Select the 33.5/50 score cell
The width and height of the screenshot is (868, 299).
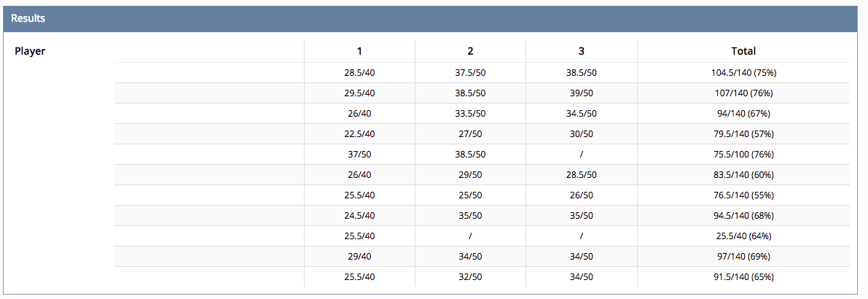tap(471, 114)
